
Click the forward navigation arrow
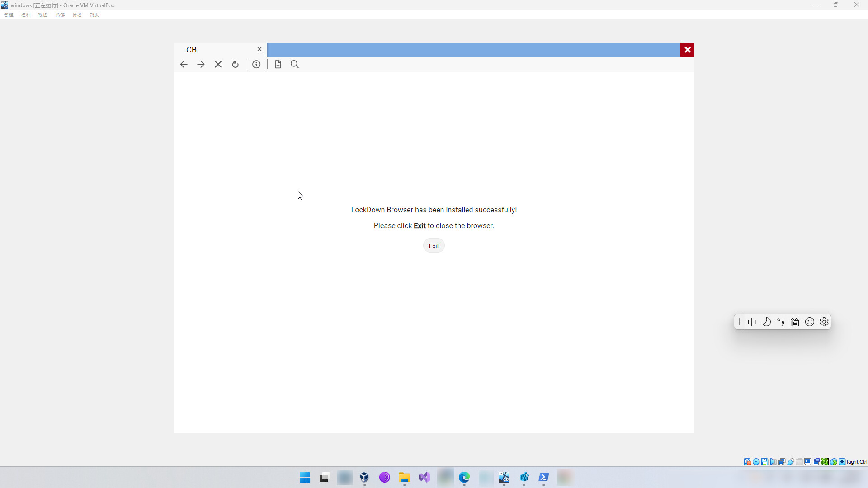pos(201,64)
